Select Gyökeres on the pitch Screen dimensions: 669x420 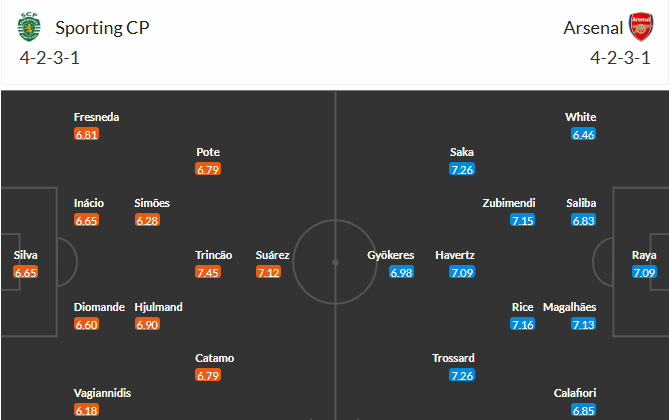pos(390,255)
